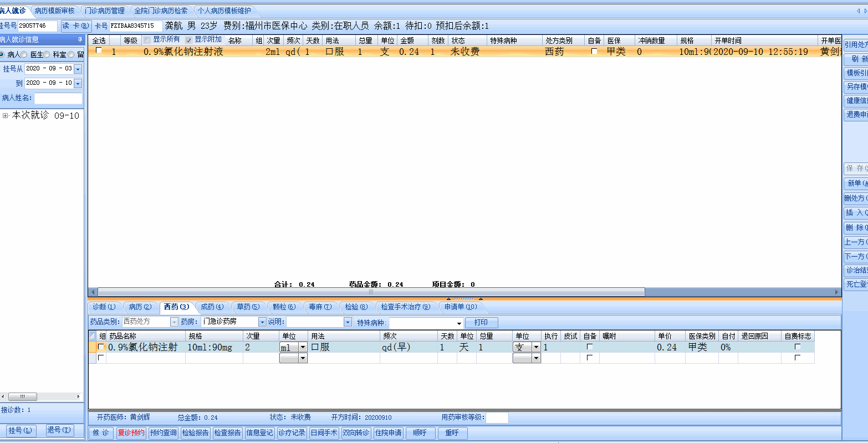Enable the 显示所有 checkbox
Screen dimensions: 868x443
(x=147, y=40)
